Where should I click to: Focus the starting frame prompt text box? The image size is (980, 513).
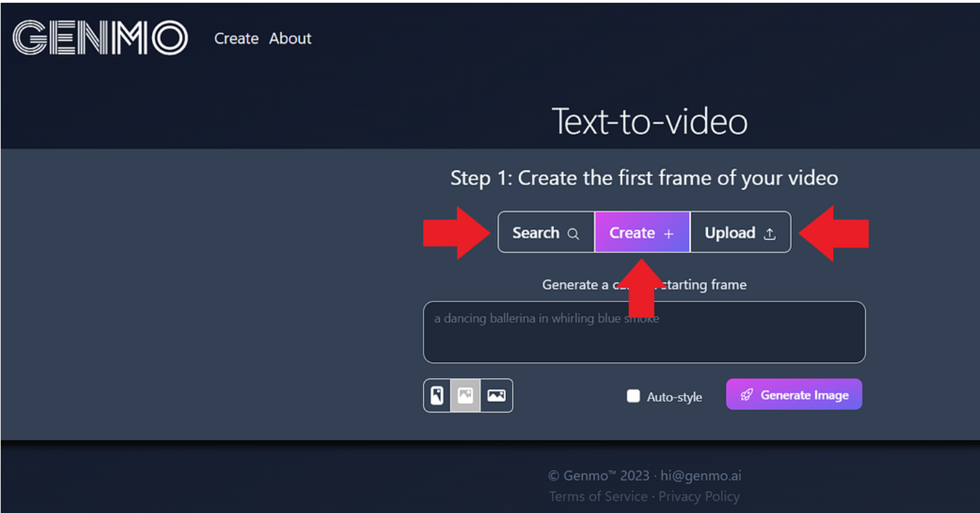tap(644, 332)
